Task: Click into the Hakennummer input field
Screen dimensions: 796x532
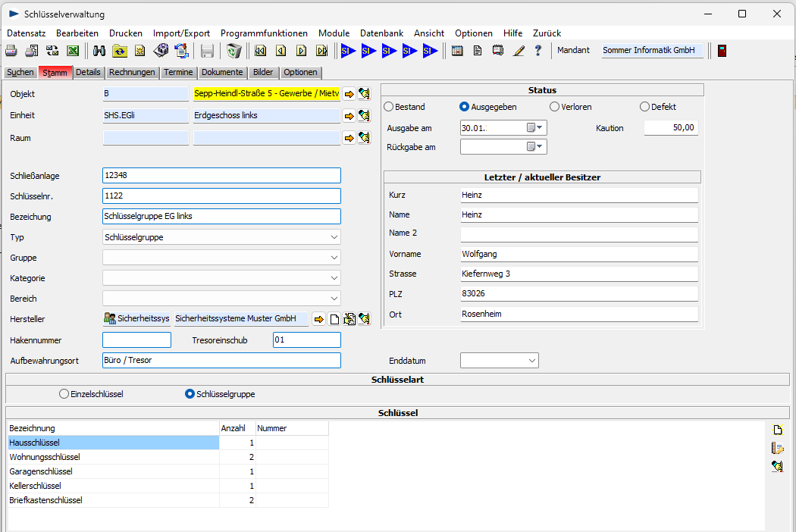Action: tap(136, 340)
